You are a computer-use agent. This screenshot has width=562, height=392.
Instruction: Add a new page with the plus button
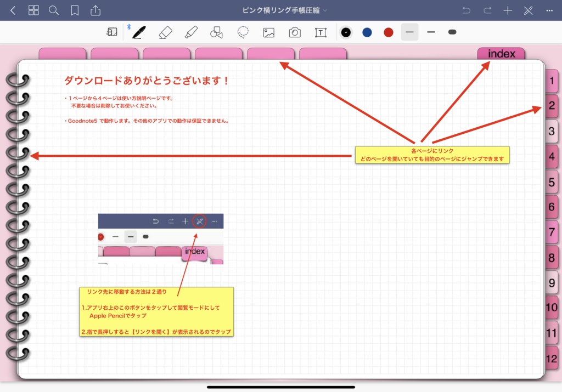(x=508, y=10)
